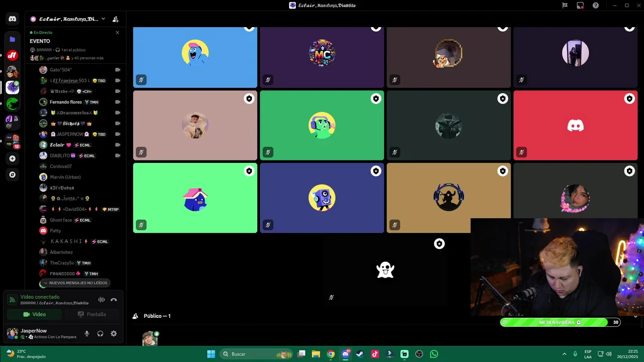
Task: Select the purple MC logo video tile
Action: (x=322, y=57)
